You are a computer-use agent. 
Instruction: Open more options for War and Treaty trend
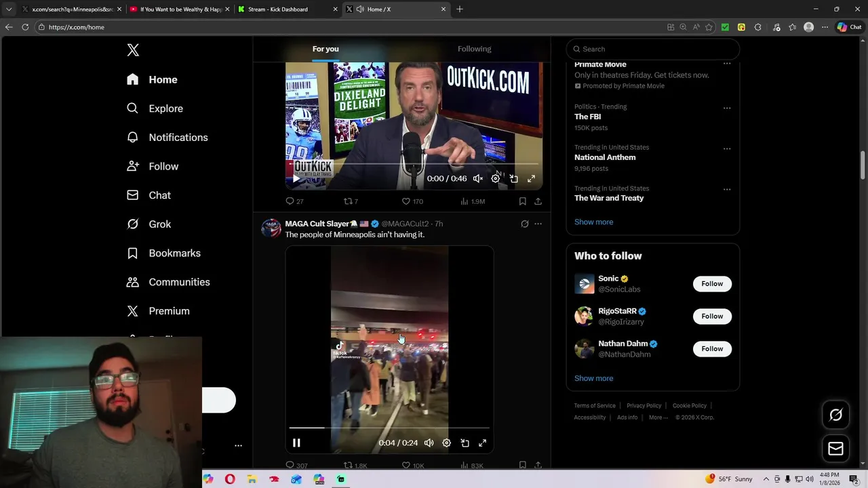tap(727, 189)
